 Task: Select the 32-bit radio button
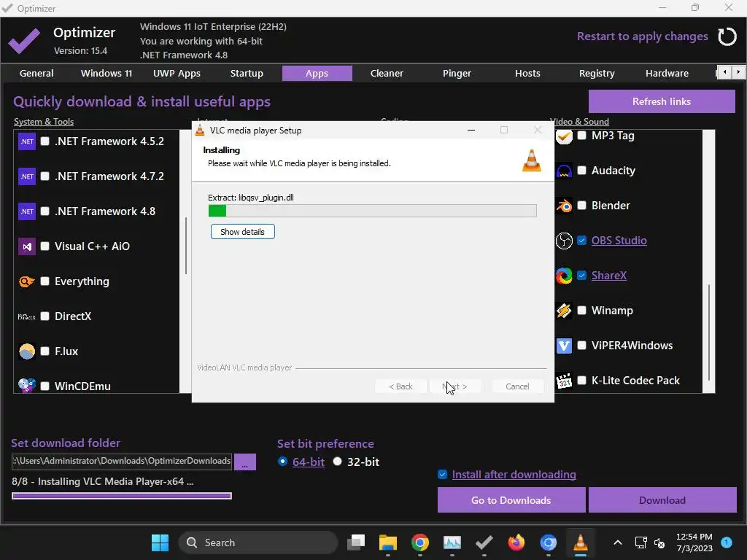pyautogui.click(x=337, y=462)
